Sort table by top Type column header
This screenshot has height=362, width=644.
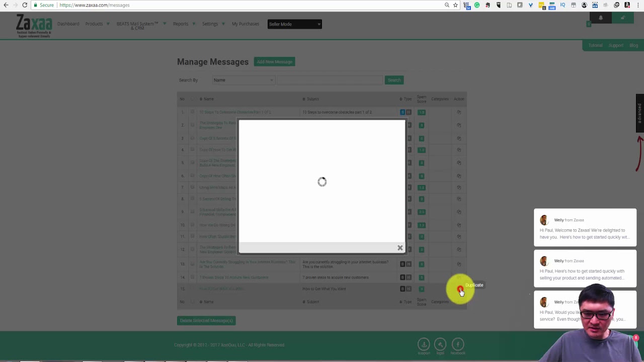tap(406, 99)
